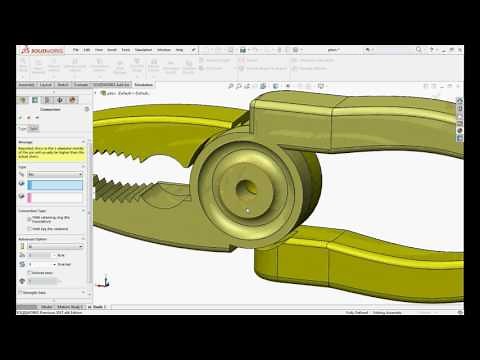Show the FeatureManager design tree tab
This screenshot has width=480, height=360.
click(x=23, y=100)
